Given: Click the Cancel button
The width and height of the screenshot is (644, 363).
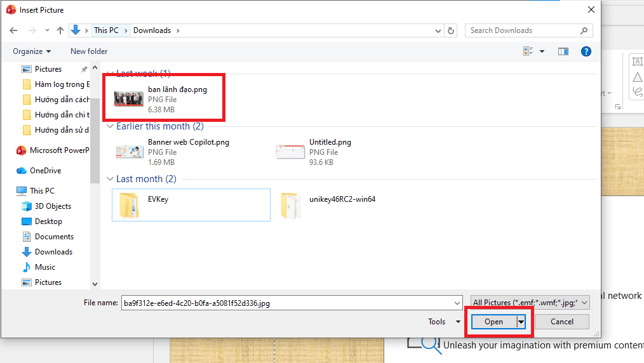Looking at the screenshot, I should tap(562, 322).
